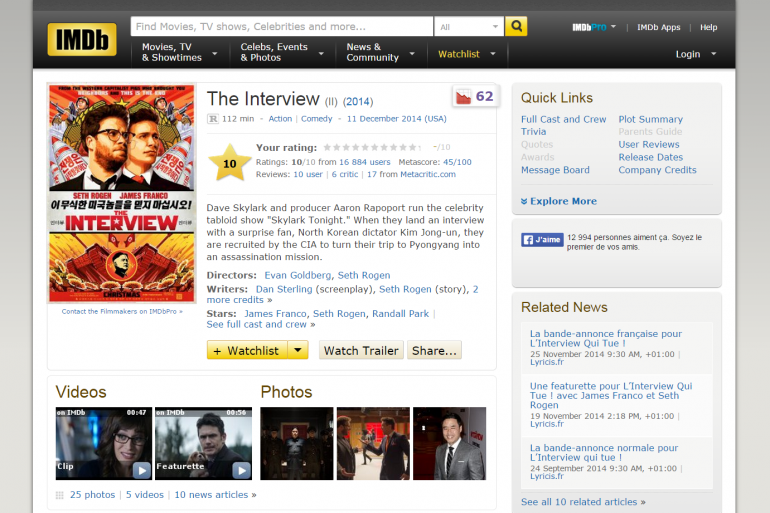Open the photo of soldiers in dark uniforms
Viewport: 770px width, 513px height.
297,443
